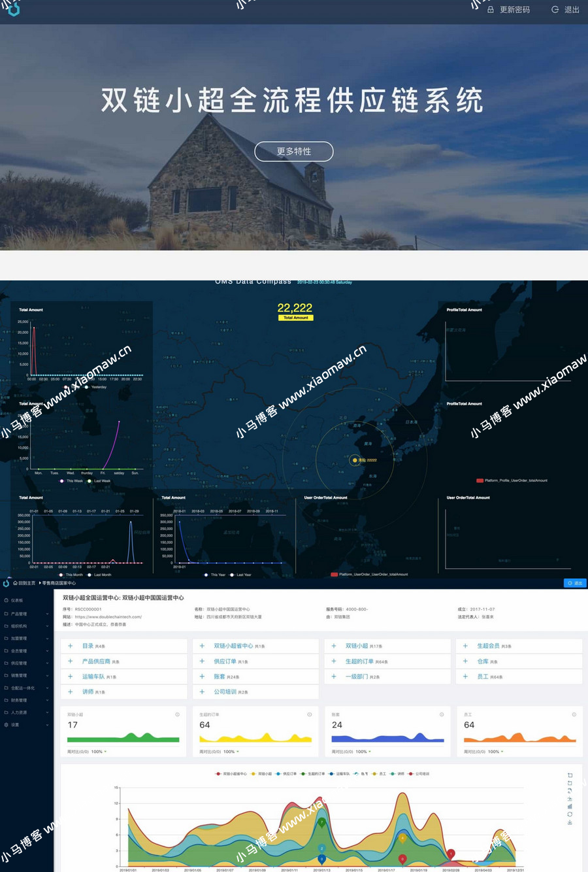Click 仪表板 dashboard icon in sidebar

(7, 600)
